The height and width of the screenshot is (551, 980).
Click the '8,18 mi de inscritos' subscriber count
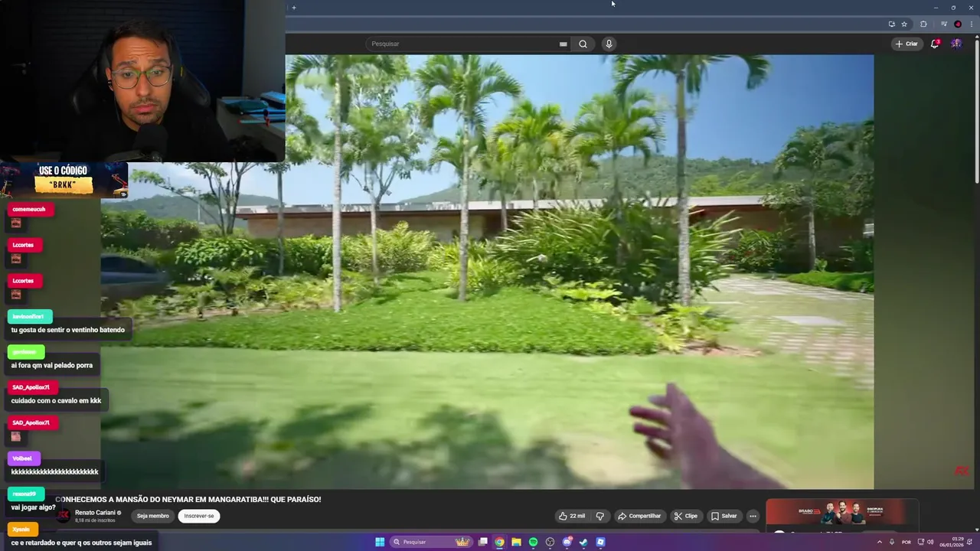[95, 520]
